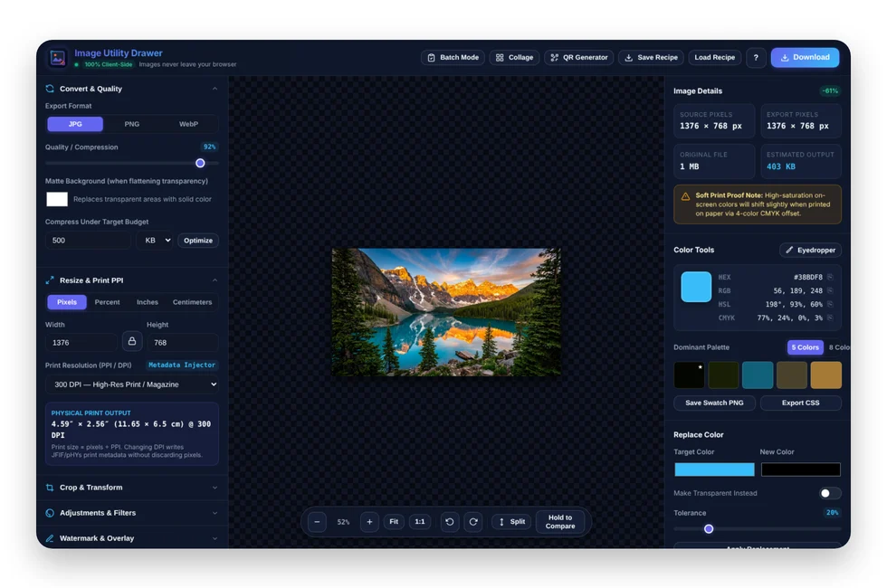Click the Crop & Transform crop icon
This screenshot has width=887, height=588.
[50, 488]
